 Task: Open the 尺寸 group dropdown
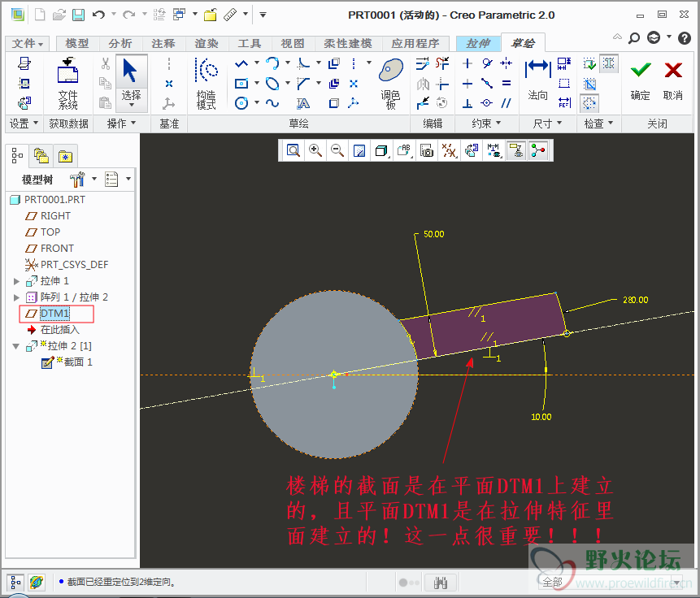click(x=547, y=123)
